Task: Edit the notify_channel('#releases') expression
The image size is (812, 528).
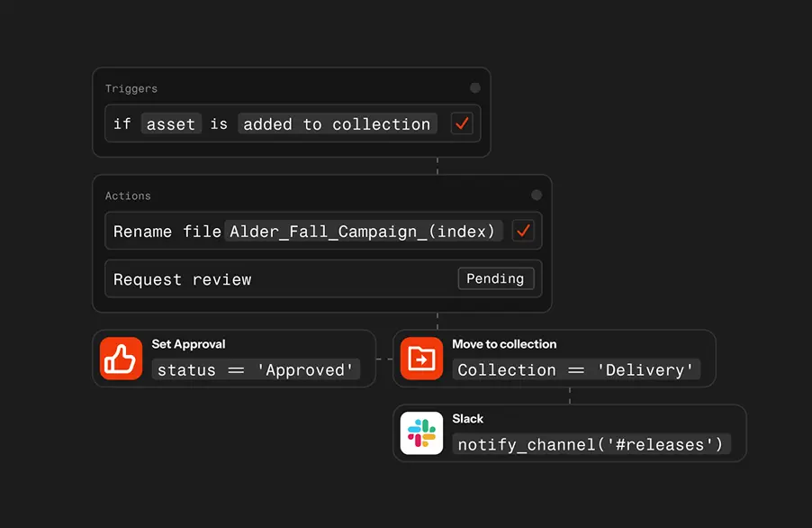Action: (x=591, y=444)
